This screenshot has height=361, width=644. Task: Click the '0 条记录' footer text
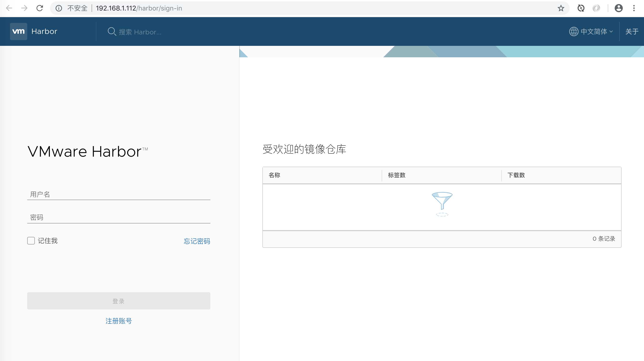click(x=604, y=239)
